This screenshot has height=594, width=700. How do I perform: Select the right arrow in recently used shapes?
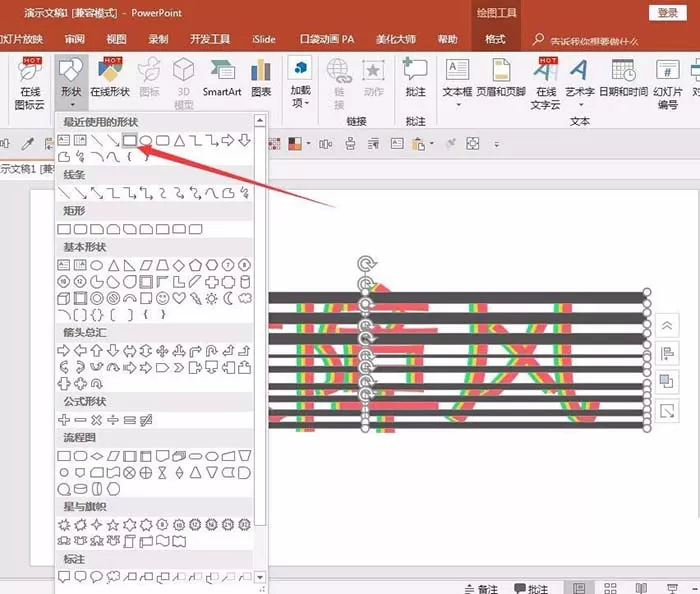[227, 140]
